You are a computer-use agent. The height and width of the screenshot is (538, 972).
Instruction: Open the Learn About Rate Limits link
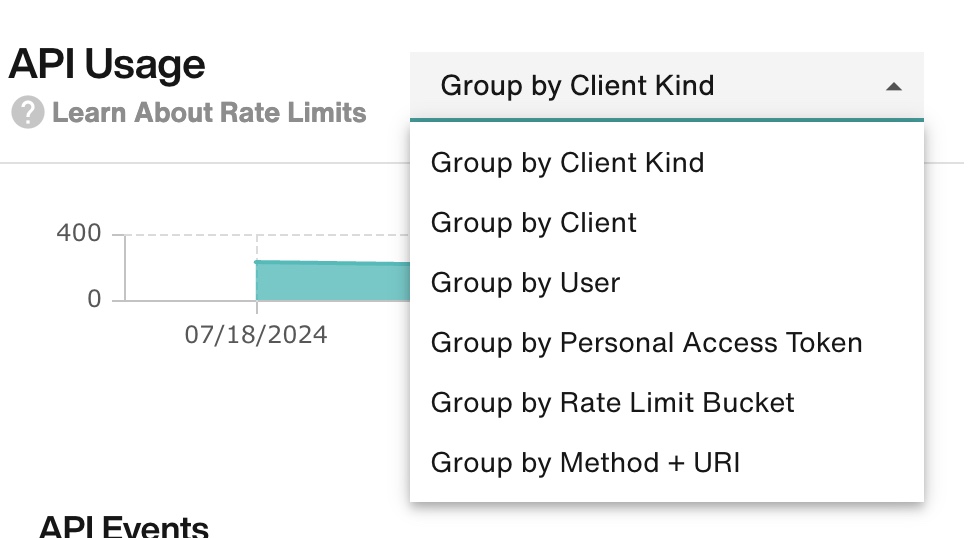[x=209, y=113]
